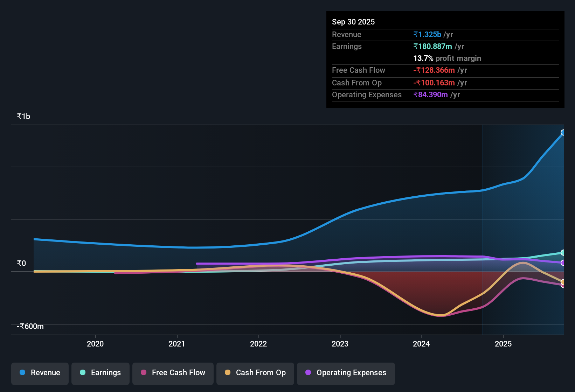Select the Revenue data point marker on chart edge
The height and width of the screenshot is (392, 575).
coord(563,132)
